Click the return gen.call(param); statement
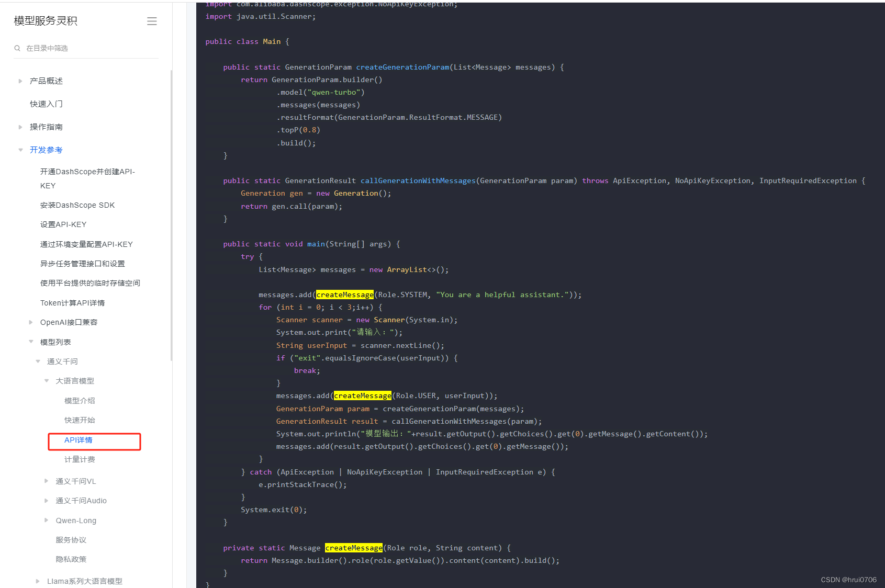The image size is (885, 588). tap(292, 206)
